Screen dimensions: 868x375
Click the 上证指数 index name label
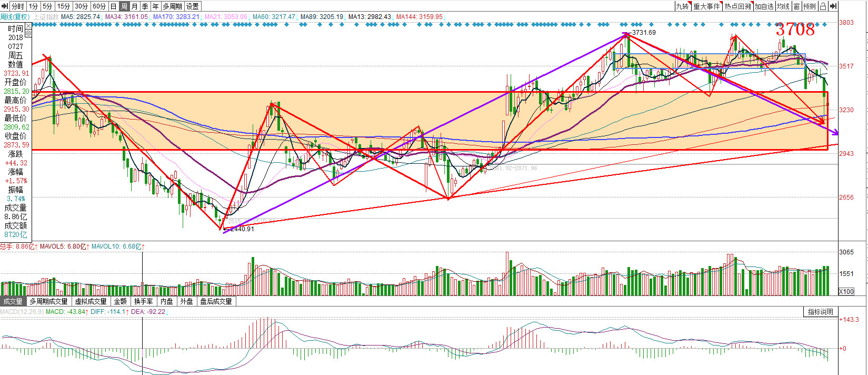46,17
